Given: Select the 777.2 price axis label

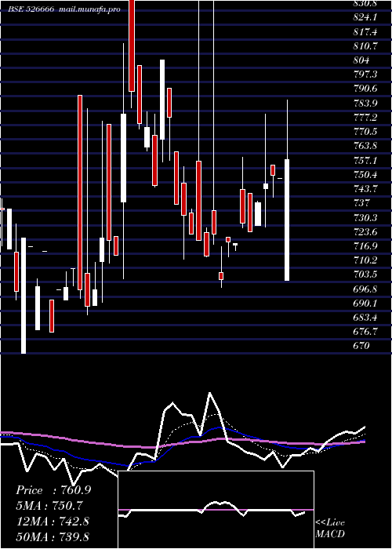Looking at the screenshot, I should click(365, 118).
